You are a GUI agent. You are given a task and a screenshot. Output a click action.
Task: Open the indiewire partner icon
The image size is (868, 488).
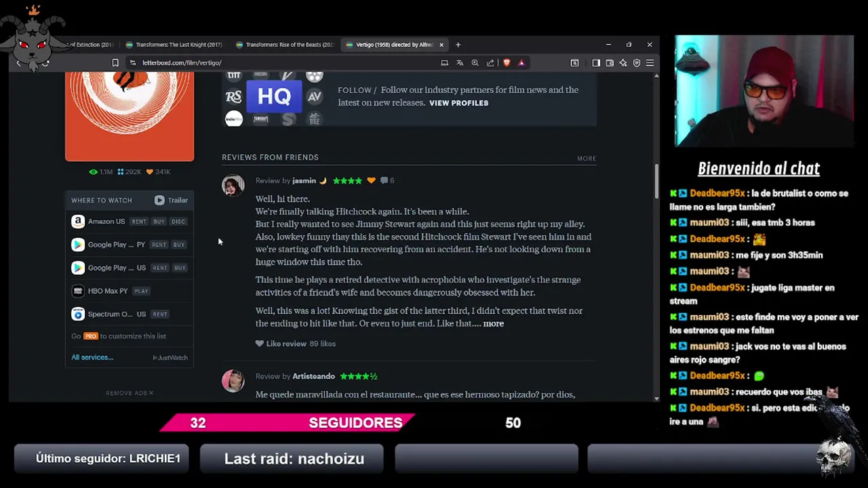233,119
